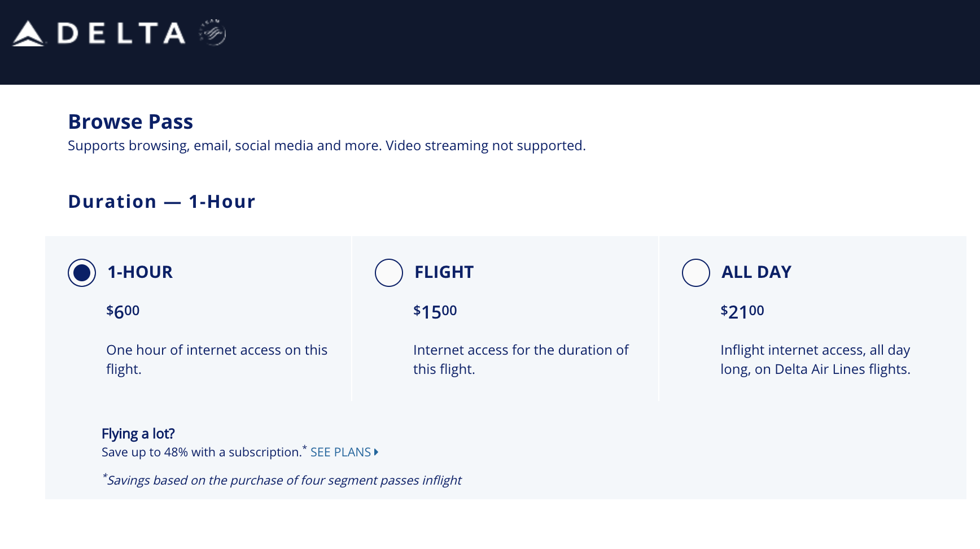Click the arrow beside SEE PLANS
Image resolution: width=980 pixels, height=549 pixels.
376,452
